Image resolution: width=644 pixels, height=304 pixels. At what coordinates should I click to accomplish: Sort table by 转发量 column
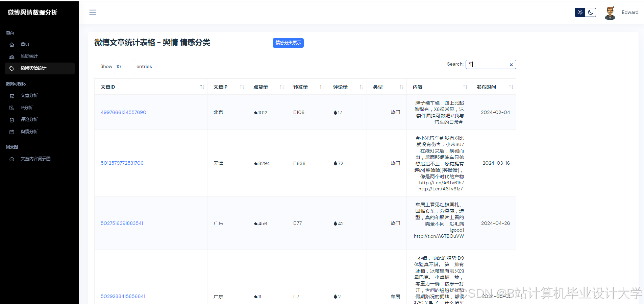point(307,87)
